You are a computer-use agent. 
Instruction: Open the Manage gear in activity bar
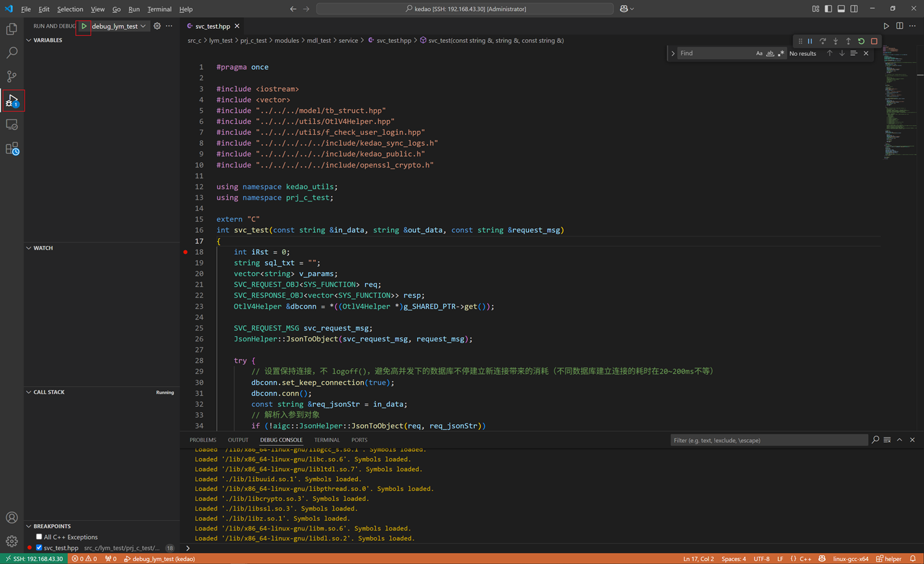tap(12, 541)
